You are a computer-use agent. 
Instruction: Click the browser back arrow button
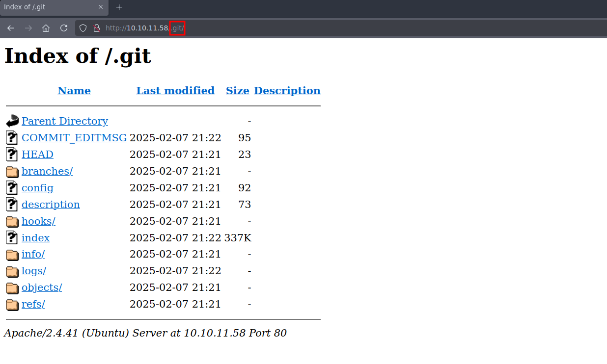[11, 28]
